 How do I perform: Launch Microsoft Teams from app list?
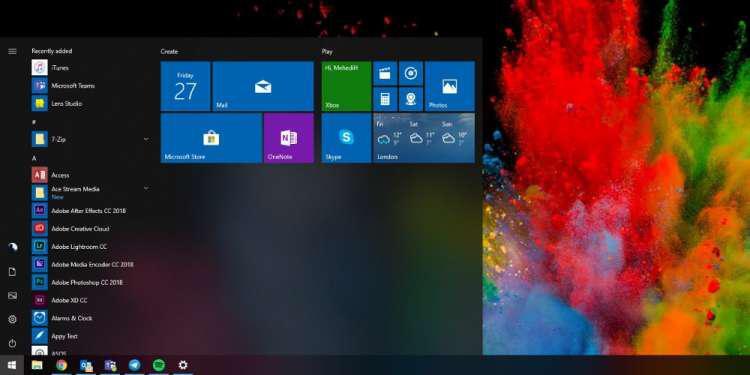coord(90,86)
